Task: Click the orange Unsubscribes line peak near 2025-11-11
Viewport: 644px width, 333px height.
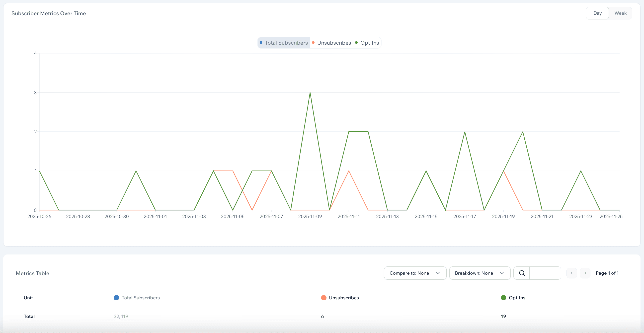Action: [348, 171]
